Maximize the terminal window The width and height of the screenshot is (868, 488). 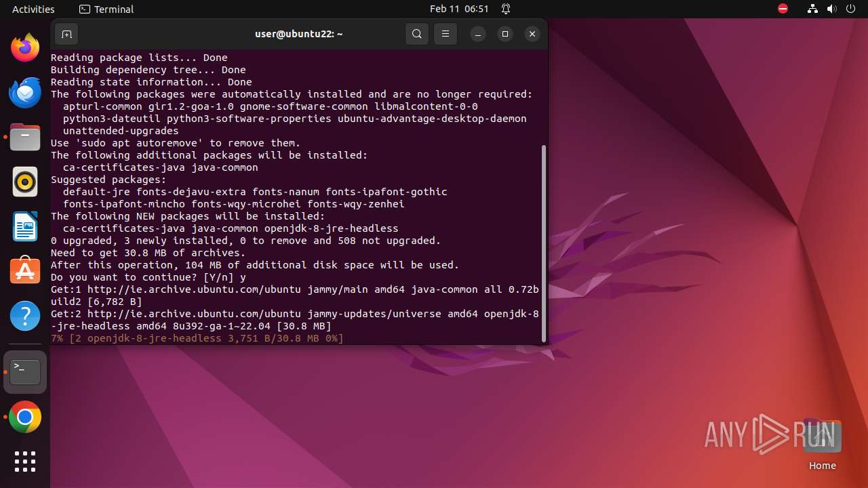point(505,34)
